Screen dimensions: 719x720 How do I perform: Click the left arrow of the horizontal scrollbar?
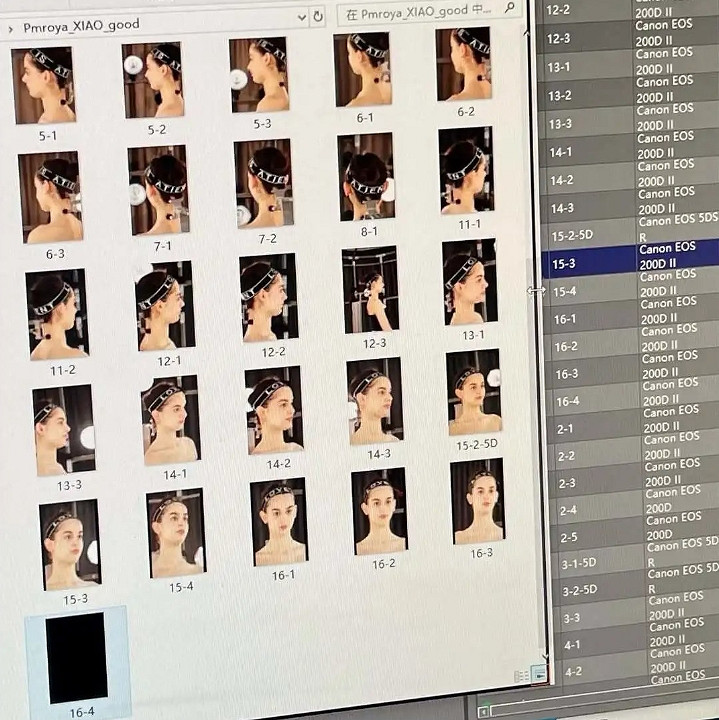click(485, 711)
